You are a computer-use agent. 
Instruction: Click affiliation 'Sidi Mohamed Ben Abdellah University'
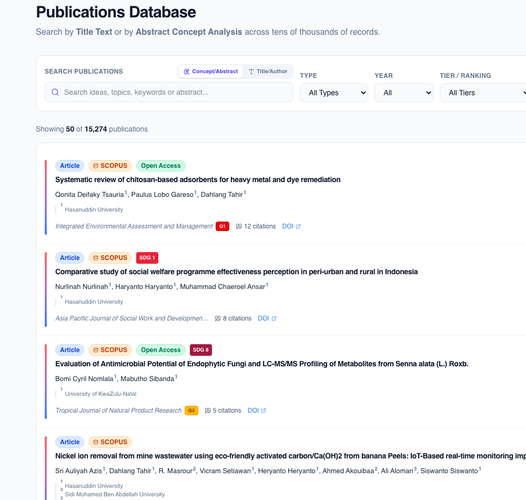click(115, 494)
